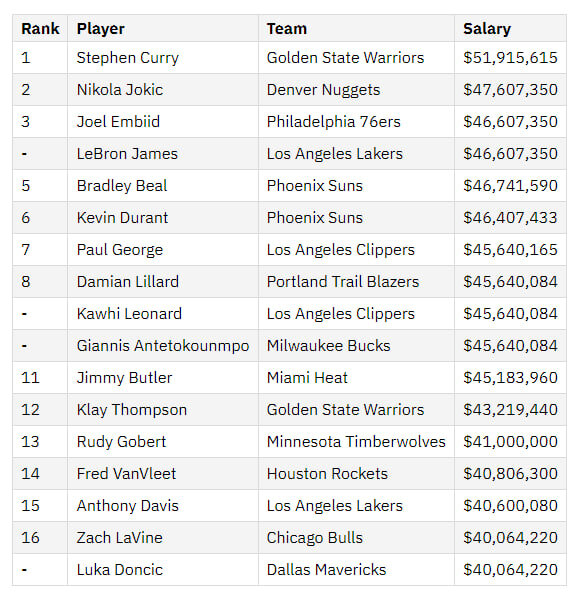Image resolution: width=578 pixels, height=601 pixels.
Task: Select Klay Thompson in the table
Action: pyautogui.click(x=132, y=410)
